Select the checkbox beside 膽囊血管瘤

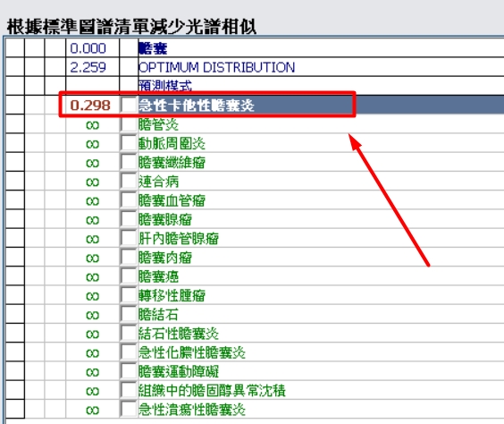pyautogui.click(x=129, y=200)
